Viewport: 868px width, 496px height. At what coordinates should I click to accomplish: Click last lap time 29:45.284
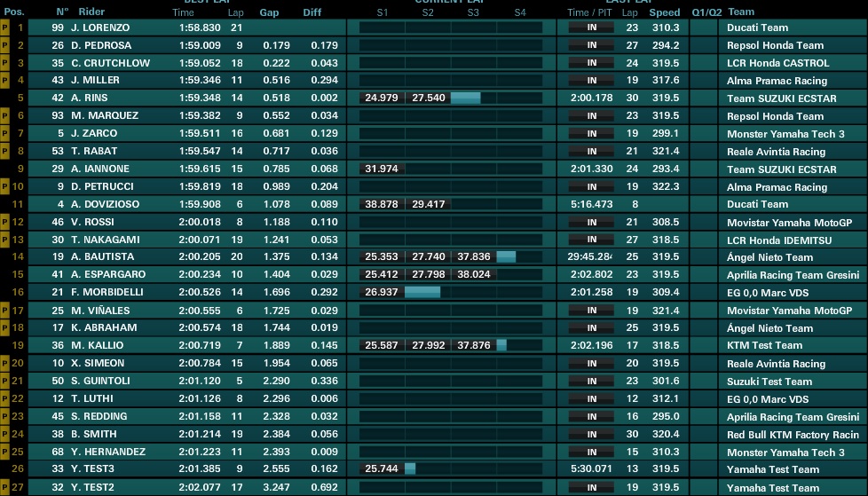589,256
